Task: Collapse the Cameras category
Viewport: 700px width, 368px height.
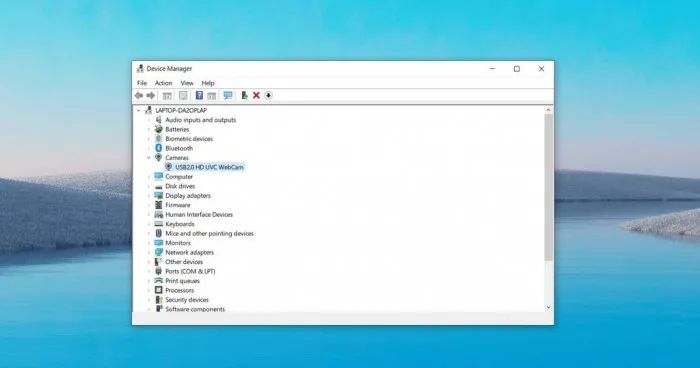Action: pyautogui.click(x=149, y=158)
